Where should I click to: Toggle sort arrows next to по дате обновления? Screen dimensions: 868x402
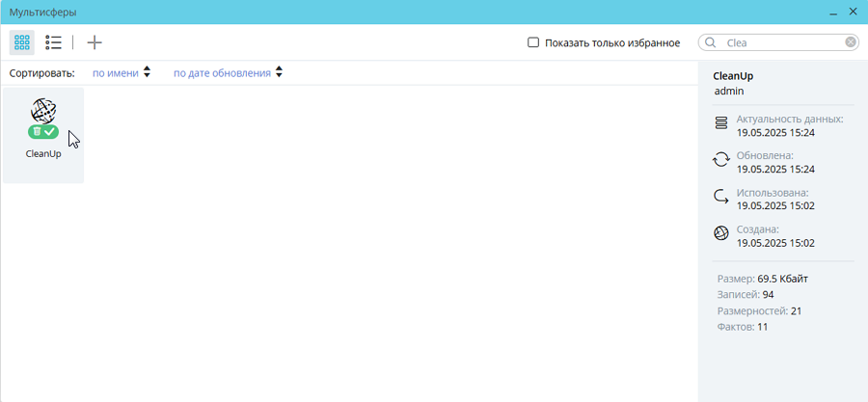click(x=279, y=72)
